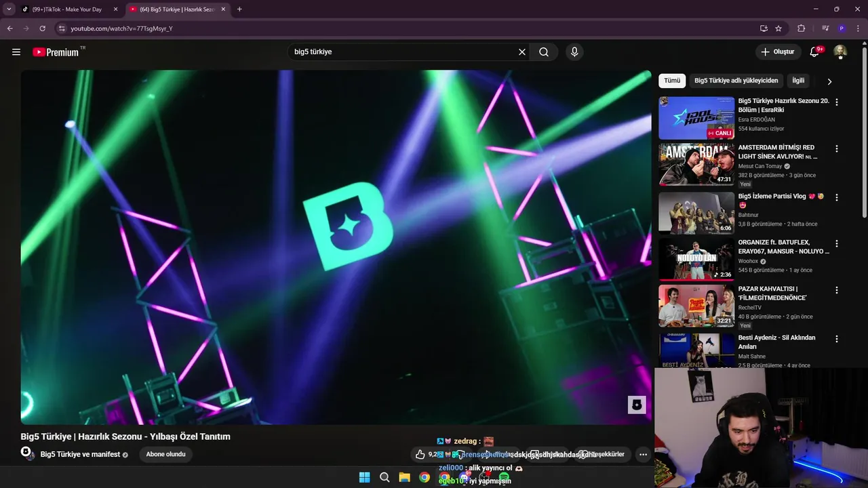Click the Oluştur create button
This screenshot has width=868, height=488.
point(778,52)
